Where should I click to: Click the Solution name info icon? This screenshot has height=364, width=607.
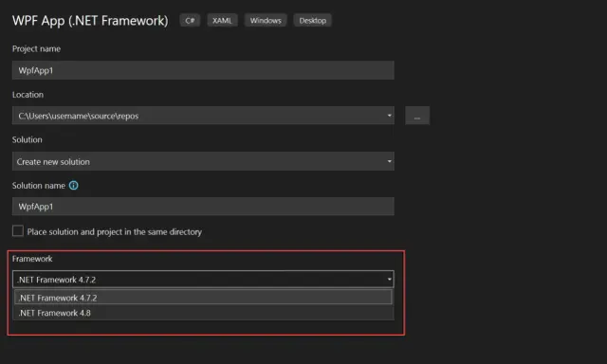point(74,186)
